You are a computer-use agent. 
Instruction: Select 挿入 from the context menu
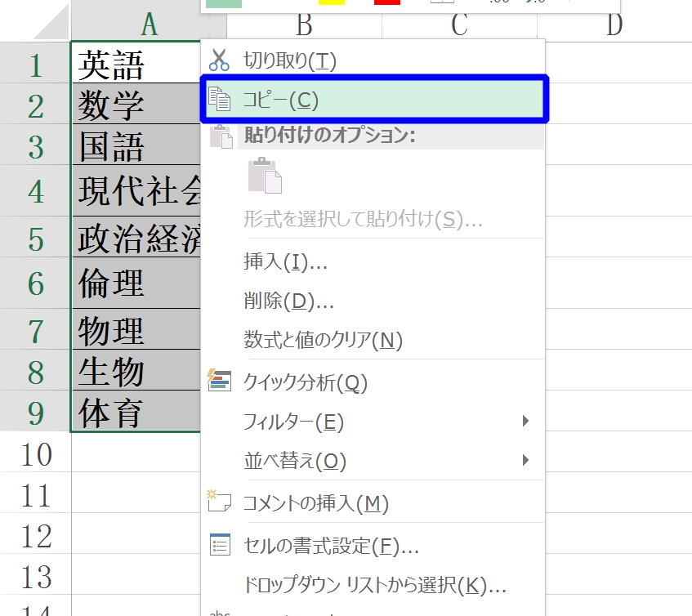tap(285, 262)
